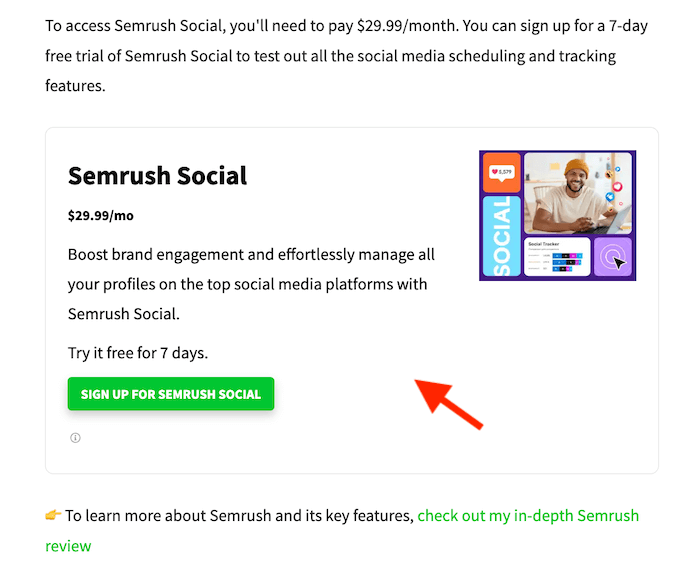700x578 pixels.
Task: Click the Social Tracker chart in image
Action: point(557,257)
